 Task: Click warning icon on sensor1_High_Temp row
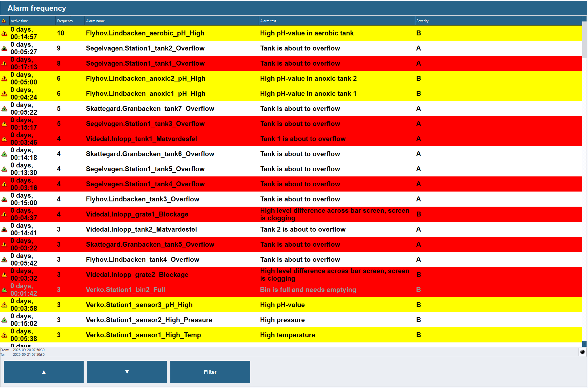click(x=4, y=335)
